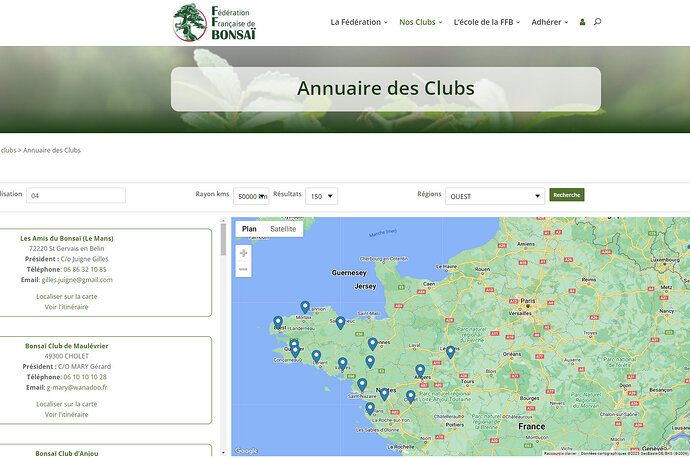Open the Régions dropdown showing OUEST
This screenshot has height=458, width=690.
coord(495,196)
